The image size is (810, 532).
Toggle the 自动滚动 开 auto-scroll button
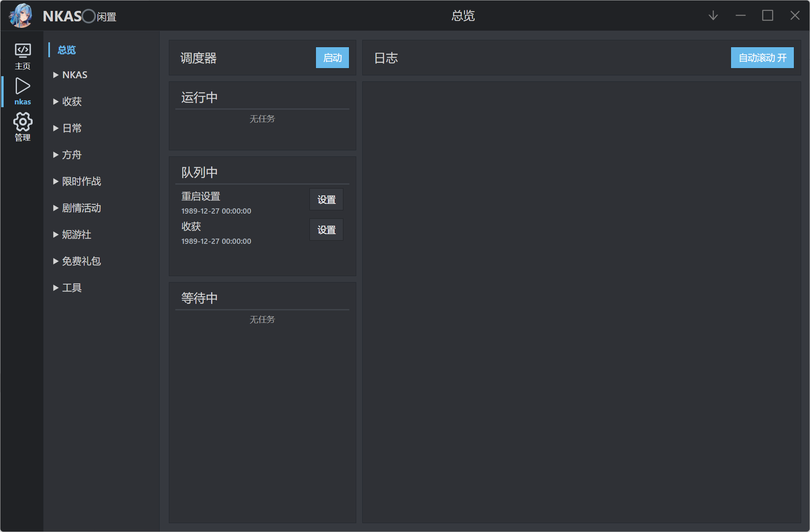[762, 58]
